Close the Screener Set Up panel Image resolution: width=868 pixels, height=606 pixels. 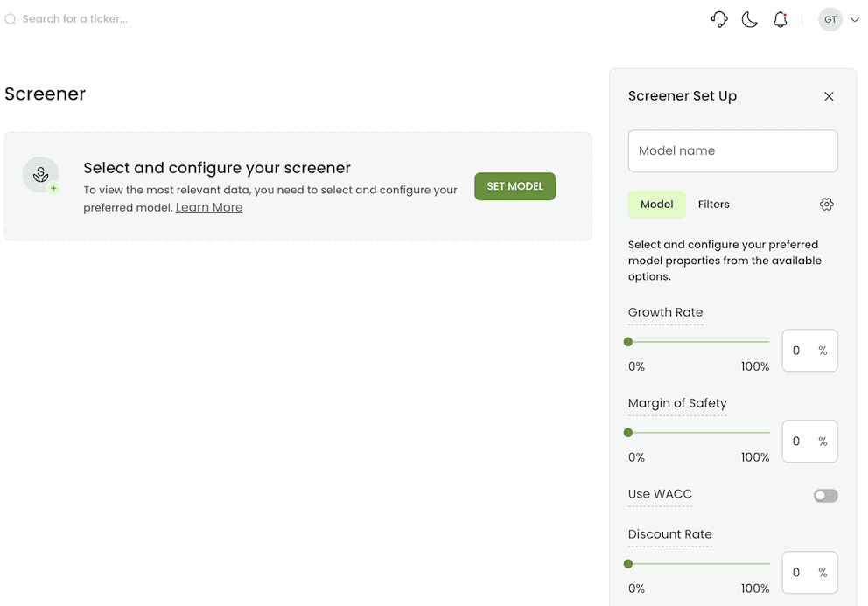(x=829, y=96)
